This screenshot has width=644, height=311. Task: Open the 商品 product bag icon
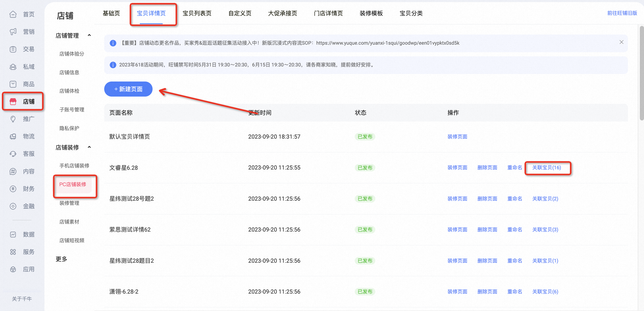point(13,84)
